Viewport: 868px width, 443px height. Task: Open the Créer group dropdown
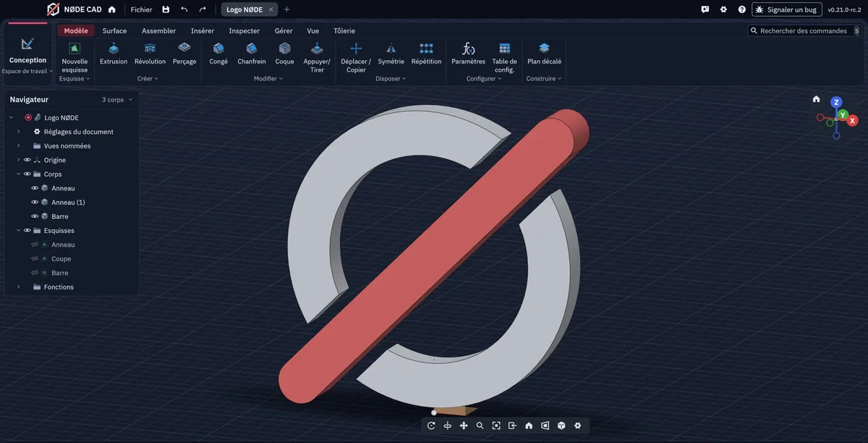coord(148,78)
